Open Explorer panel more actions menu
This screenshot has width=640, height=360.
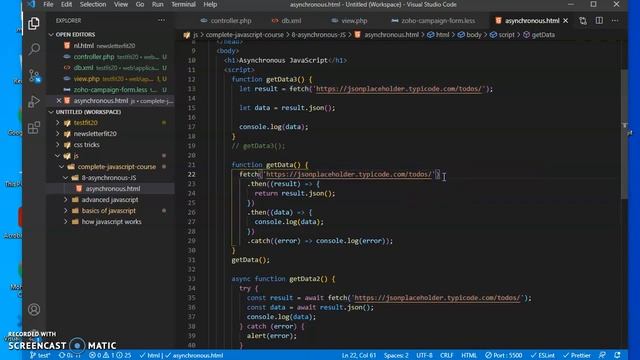pyautogui.click(x=162, y=20)
